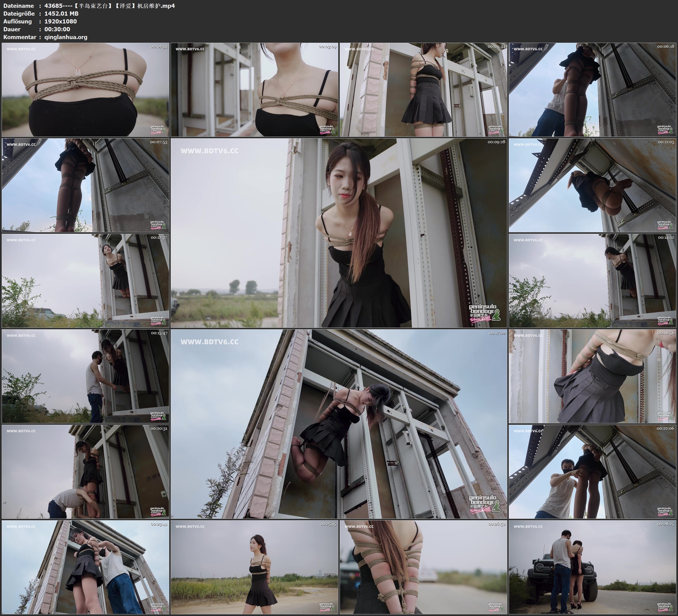Image resolution: width=678 pixels, height=616 pixels.
Task: Select the thumbnail at 00:04:44
Action: [x=423, y=89]
